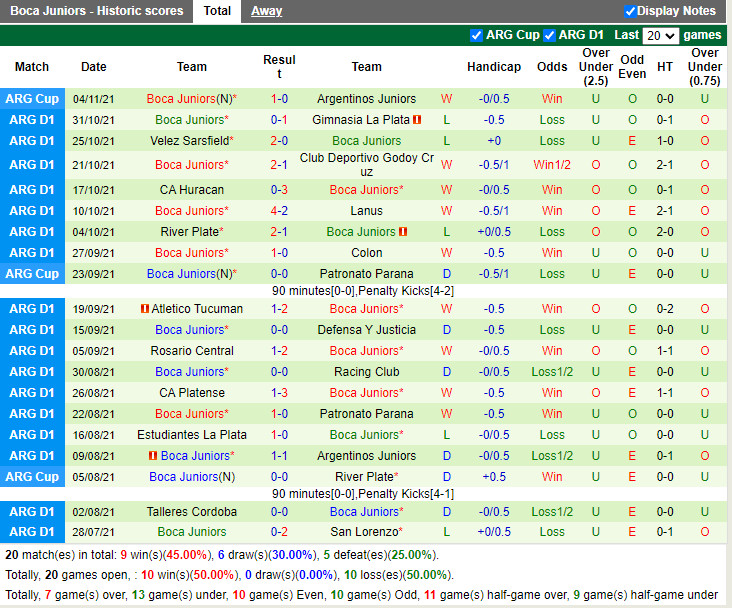Viewport: 732px width, 608px height.
Task: Click the ARG Cup badge for 04/11/21
Action: (x=32, y=99)
